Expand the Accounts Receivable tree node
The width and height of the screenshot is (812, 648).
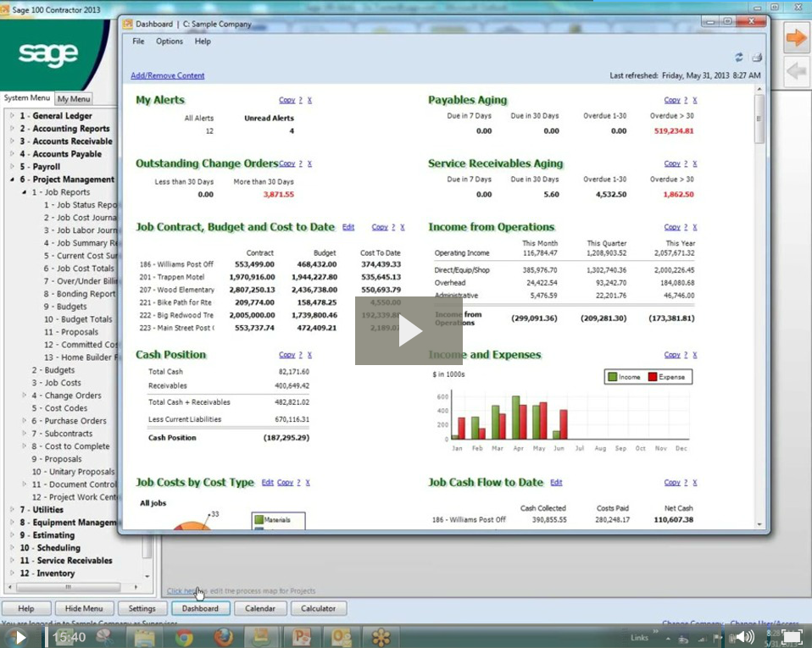pos(12,141)
